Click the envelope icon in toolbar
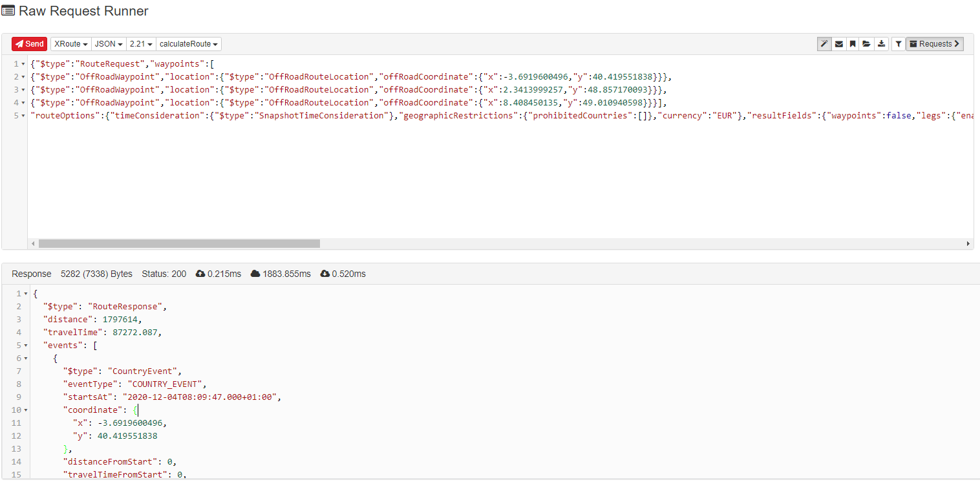The image size is (980, 484). (x=839, y=44)
